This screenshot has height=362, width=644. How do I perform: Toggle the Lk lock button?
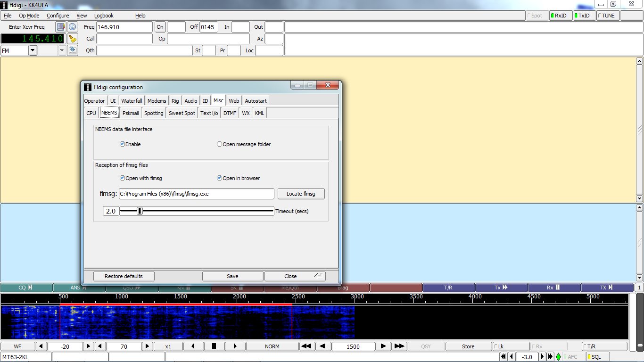point(512,346)
